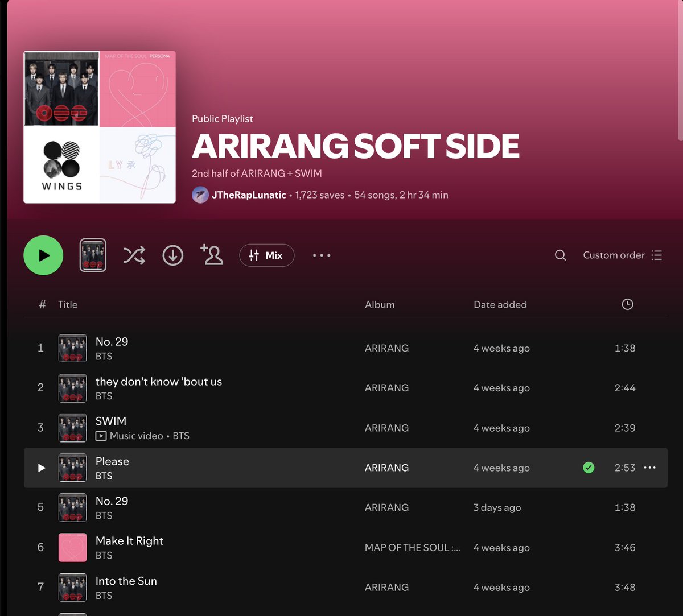The height and width of the screenshot is (616, 683).
Task: Open the track Make It Right
Action: [x=129, y=541]
